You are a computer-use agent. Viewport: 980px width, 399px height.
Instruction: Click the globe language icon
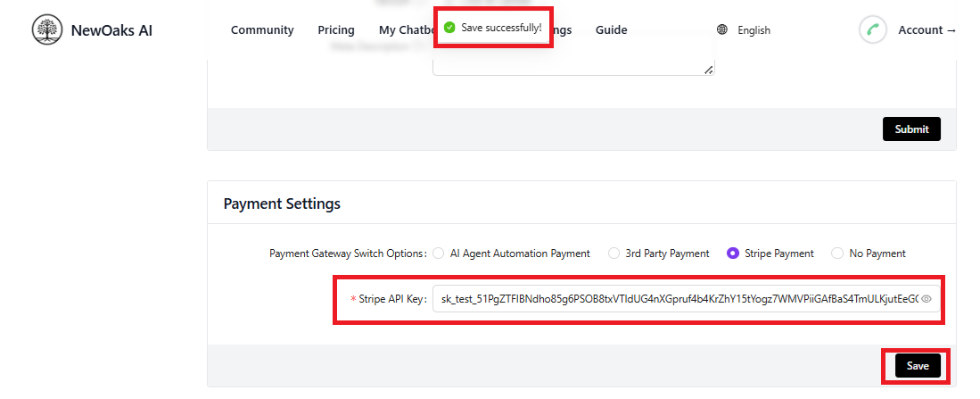(722, 30)
